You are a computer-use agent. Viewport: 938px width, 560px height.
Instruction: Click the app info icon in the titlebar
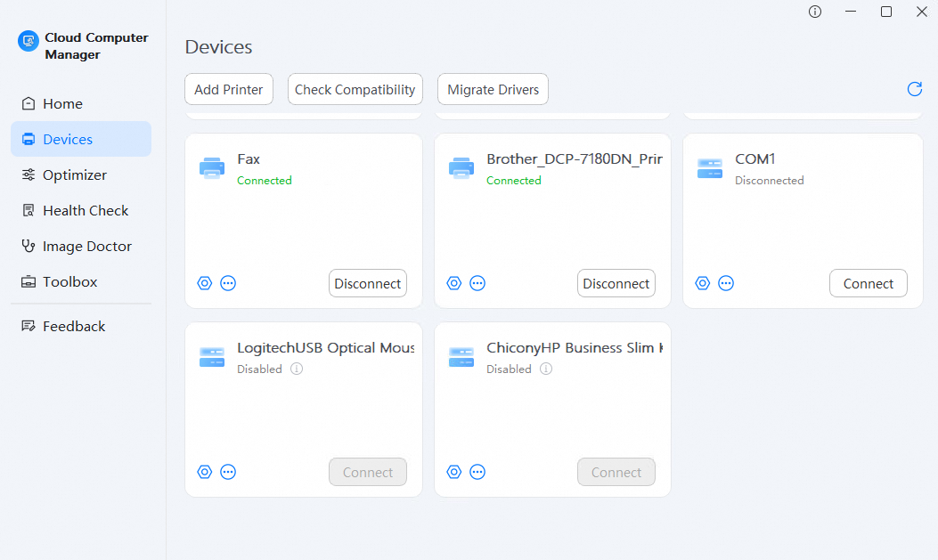(814, 12)
